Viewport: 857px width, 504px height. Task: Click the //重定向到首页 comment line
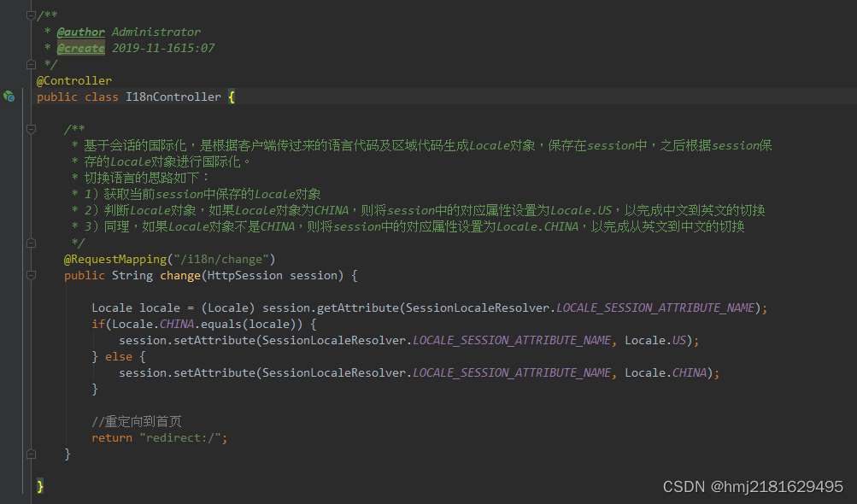[137, 421]
